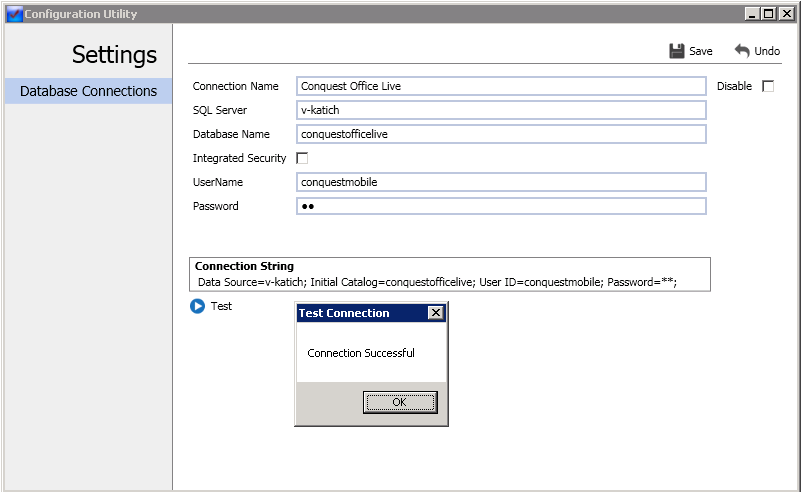Click the blue Test play icon
This screenshot has width=801, height=492.
(197, 306)
